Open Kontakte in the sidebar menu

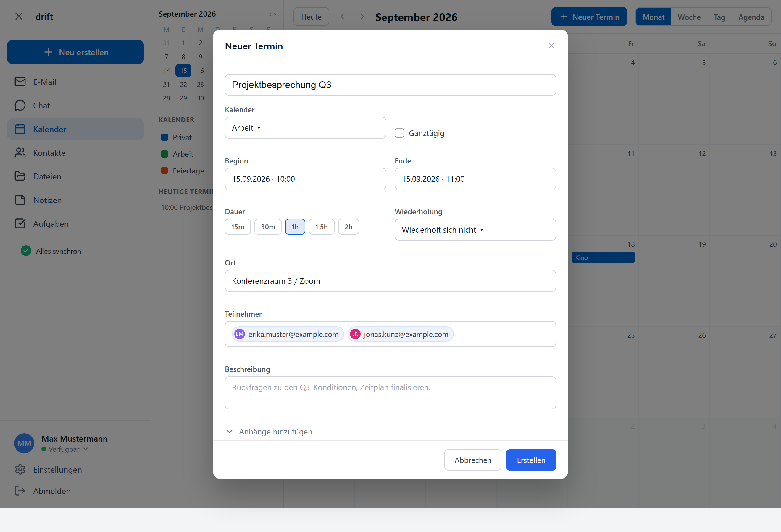[x=75, y=153]
